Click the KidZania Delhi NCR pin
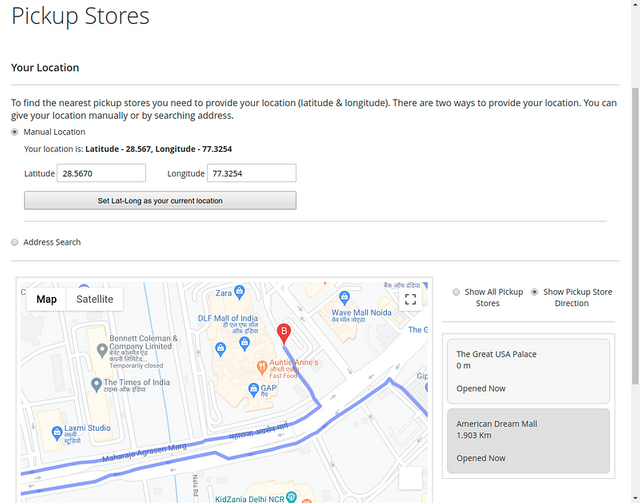640x503 pixels. click(x=291, y=496)
